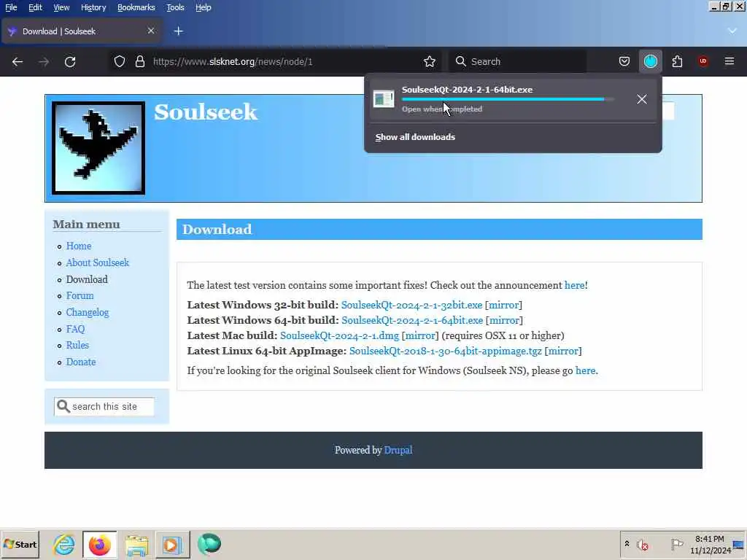Image resolution: width=747 pixels, height=560 pixels.
Task: Click the Soulseek bird logo image
Action: [98, 148]
